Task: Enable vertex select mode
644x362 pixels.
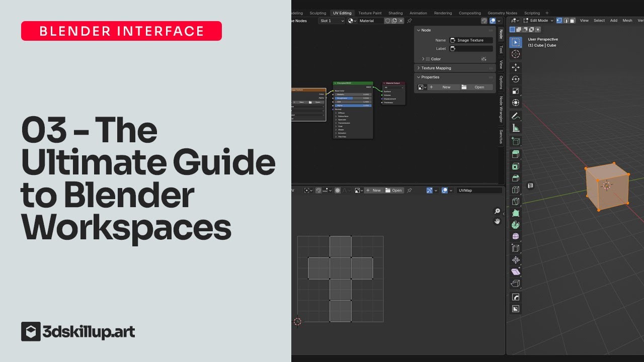Action: click(559, 21)
